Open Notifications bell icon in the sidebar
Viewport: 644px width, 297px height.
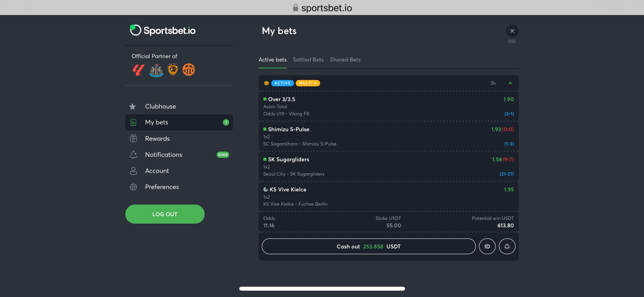click(134, 155)
